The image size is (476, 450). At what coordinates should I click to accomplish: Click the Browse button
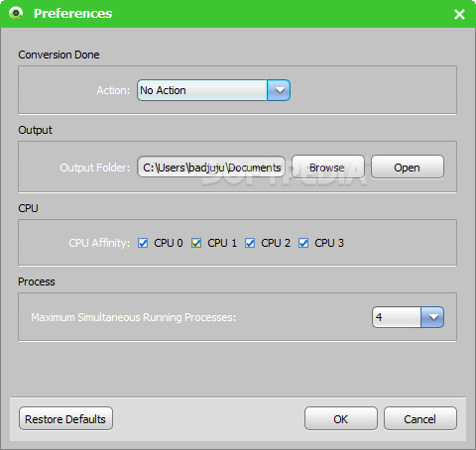[328, 167]
